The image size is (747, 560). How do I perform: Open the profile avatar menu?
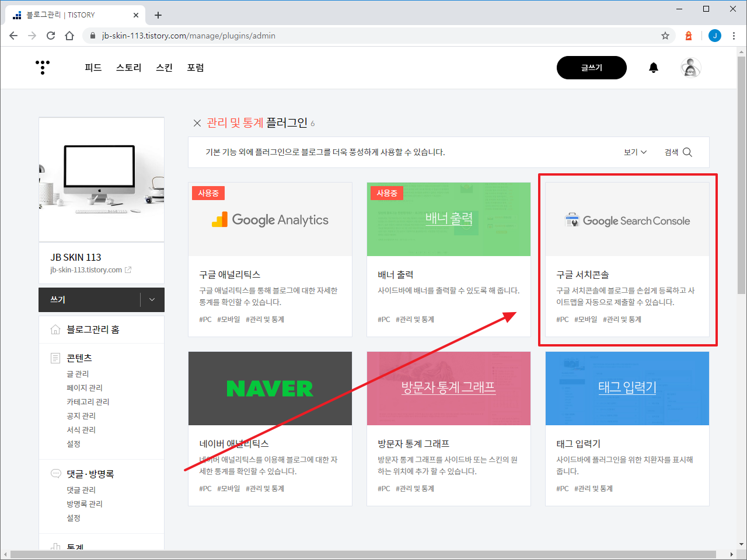tap(691, 68)
